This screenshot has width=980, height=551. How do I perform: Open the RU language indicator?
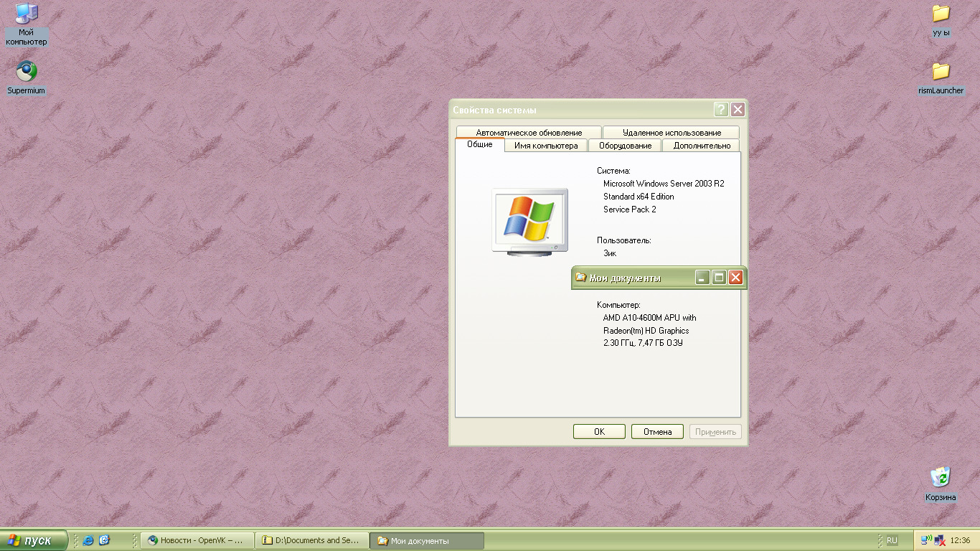pyautogui.click(x=892, y=540)
